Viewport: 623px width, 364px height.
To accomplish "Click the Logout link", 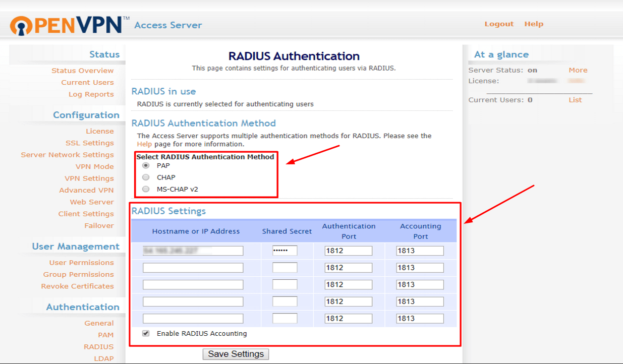I will point(499,24).
